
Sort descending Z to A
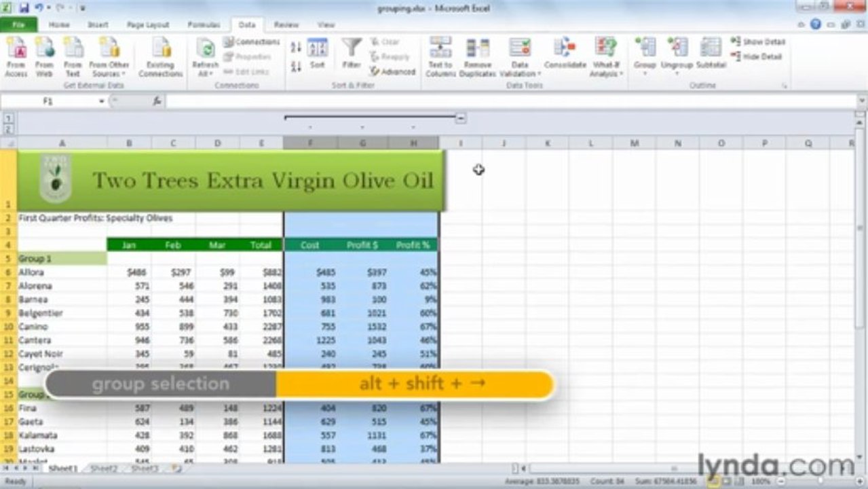click(x=296, y=67)
